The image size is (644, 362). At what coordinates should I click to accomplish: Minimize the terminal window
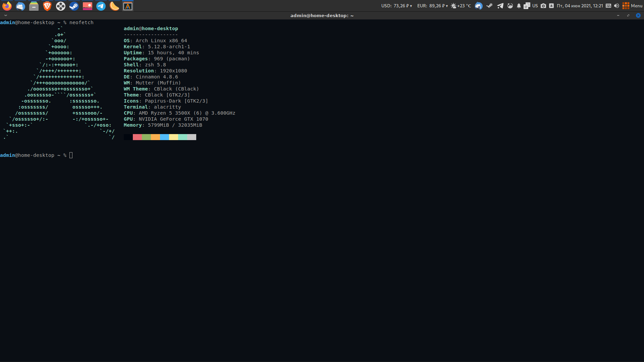tap(618, 15)
